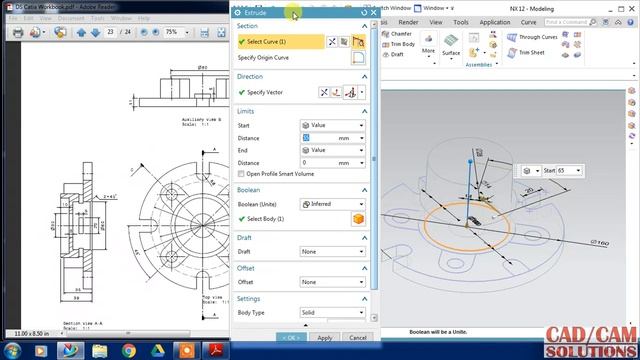Click the Windows Start button

pos(13,351)
